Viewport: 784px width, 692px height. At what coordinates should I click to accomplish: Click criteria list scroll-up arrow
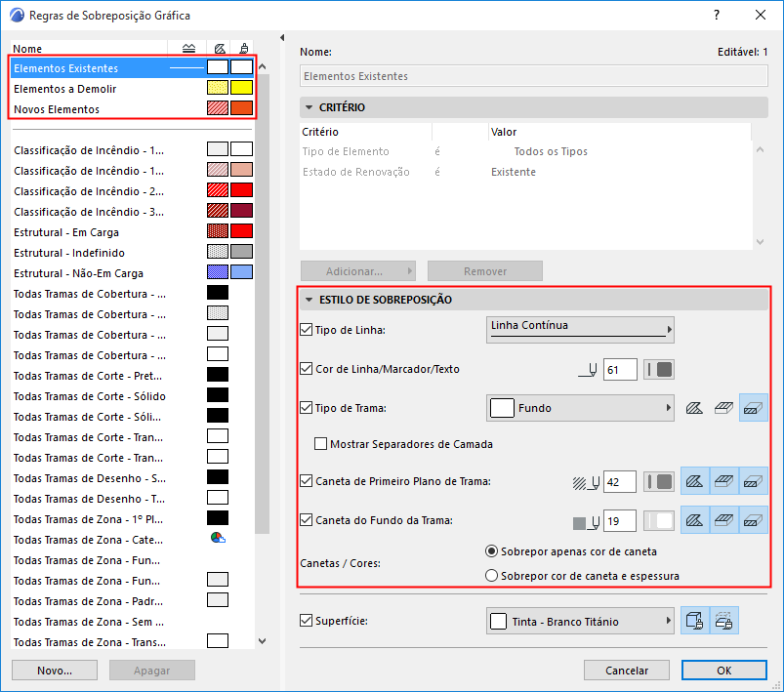point(760,149)
